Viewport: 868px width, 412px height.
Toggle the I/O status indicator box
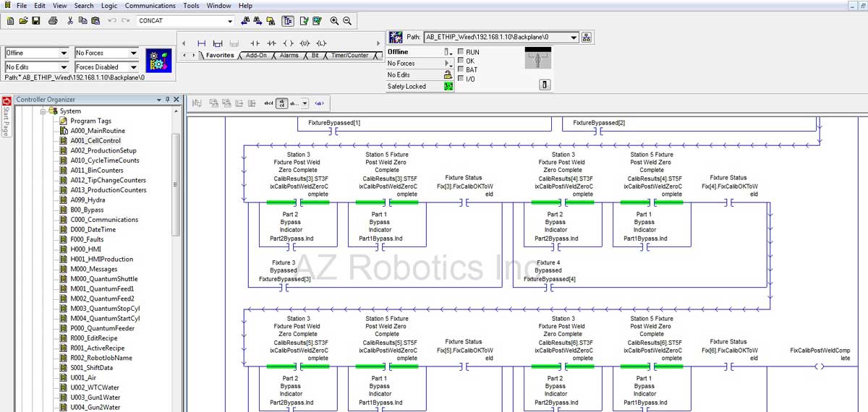click(461, 79)
